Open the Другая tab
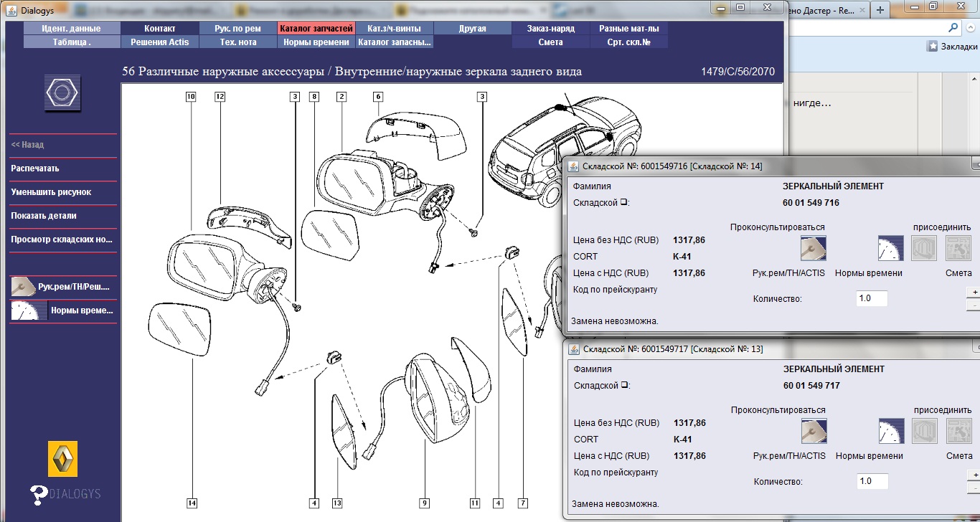 (x=472, y=29)
